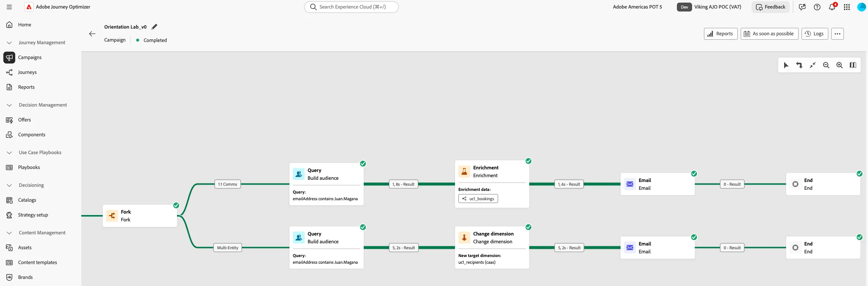Open Content templates in the sidebar
This screenshot has width=868, height=286.
[x=37, y=263]
